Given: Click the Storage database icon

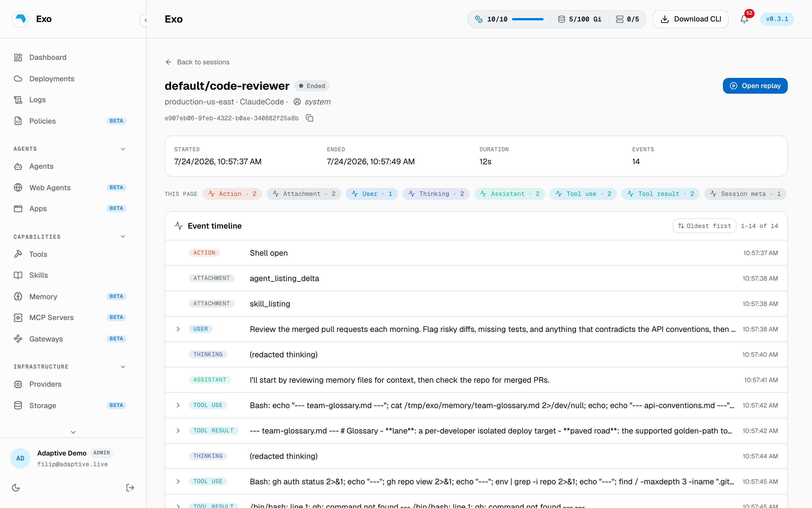Looking at the screenshot, I should click(x=18, y=405).
